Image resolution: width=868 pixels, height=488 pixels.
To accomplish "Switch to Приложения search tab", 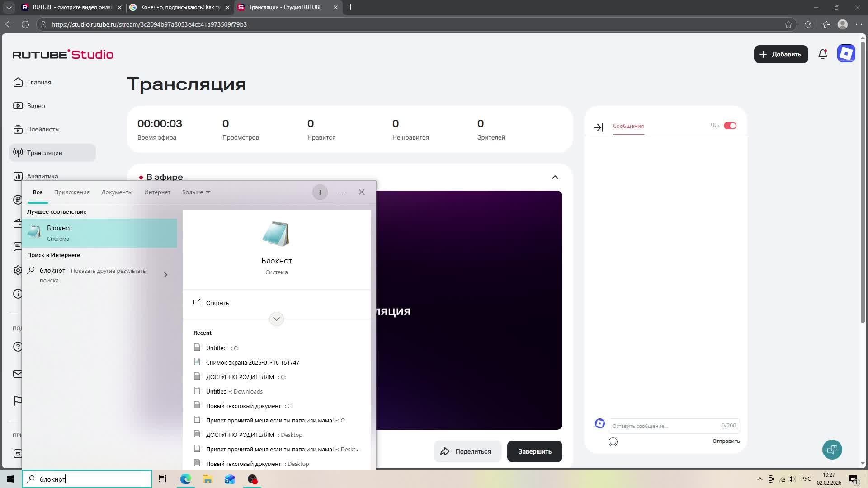I will pos(71,192).
